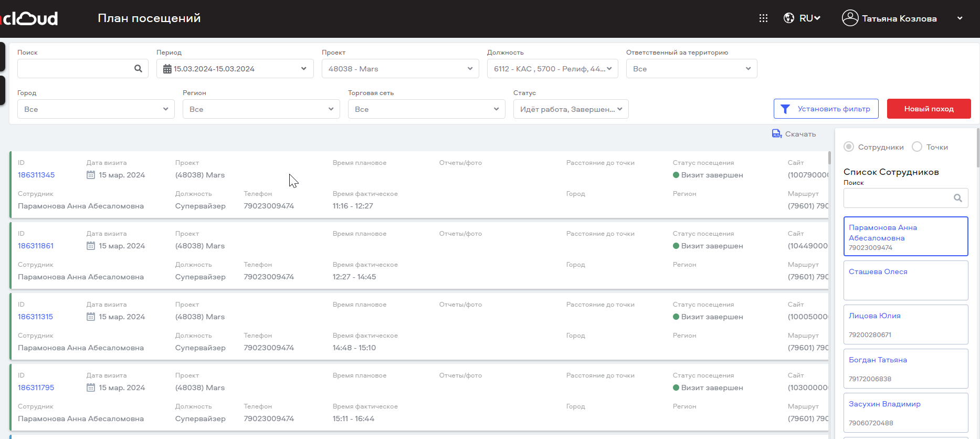
Task: Select employee Засухин Владимир card
Action: click(906, 413)
